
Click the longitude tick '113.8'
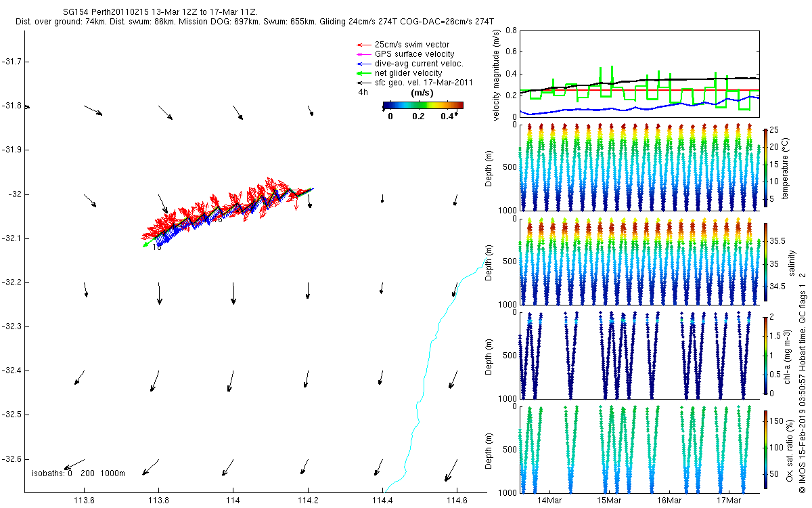point(158,501)
